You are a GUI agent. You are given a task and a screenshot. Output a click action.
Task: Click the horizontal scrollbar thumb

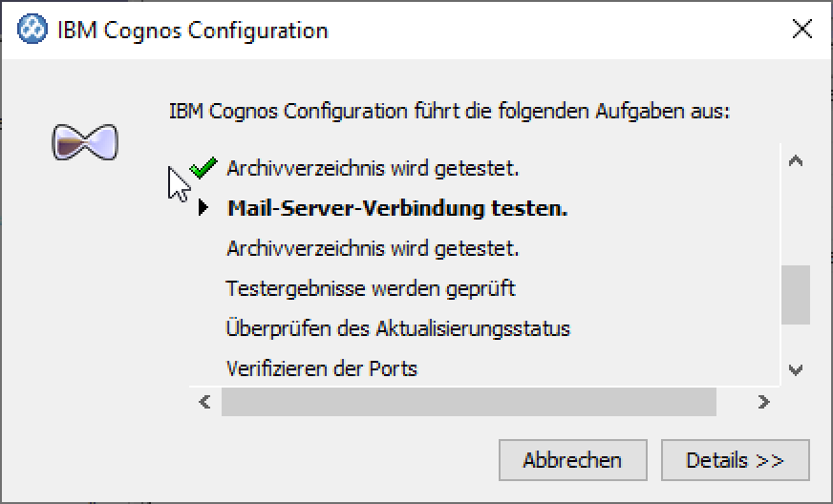(468, 403)
